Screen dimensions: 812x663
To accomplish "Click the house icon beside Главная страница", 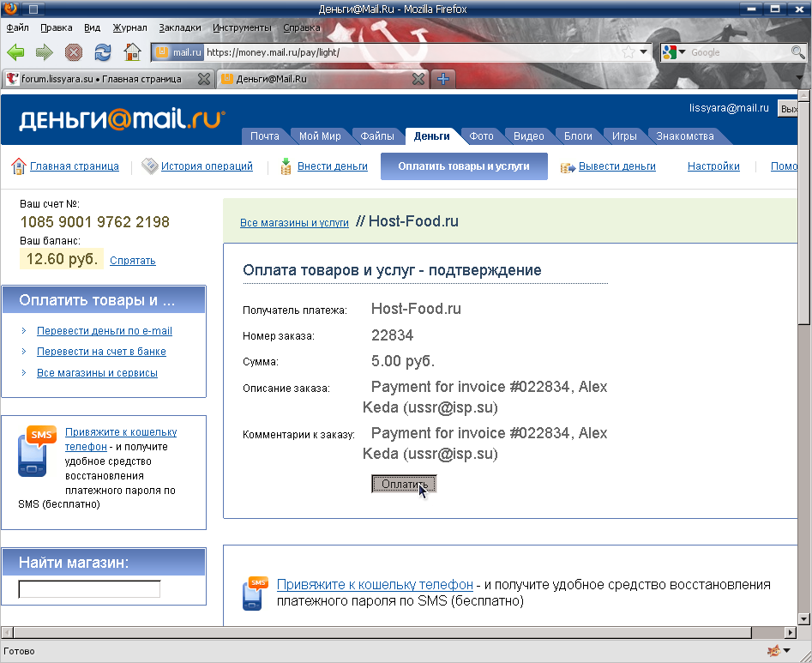I will pyautogui.click(x=19, y=166).
